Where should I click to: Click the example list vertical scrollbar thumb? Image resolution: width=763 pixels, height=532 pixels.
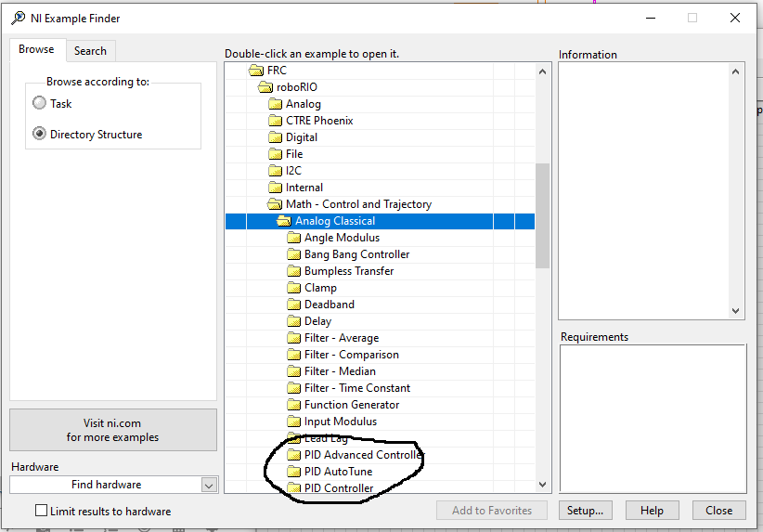[x=543, y=215]
